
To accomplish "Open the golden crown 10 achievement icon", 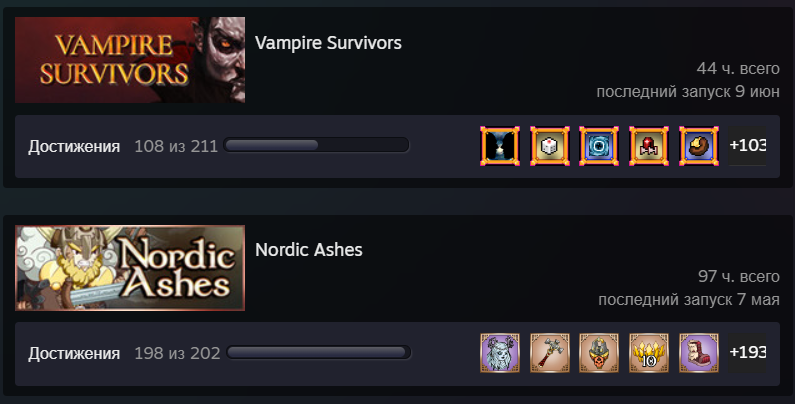I will [648, 353].
